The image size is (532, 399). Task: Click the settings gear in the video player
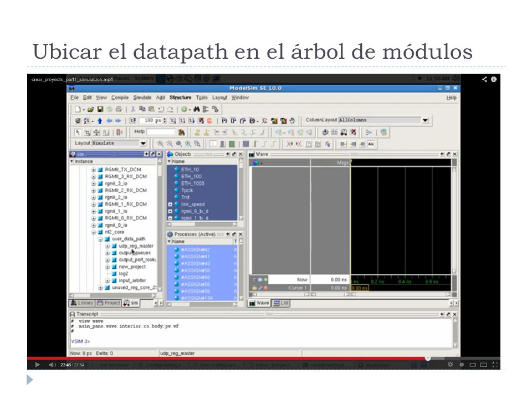(451, 365)
